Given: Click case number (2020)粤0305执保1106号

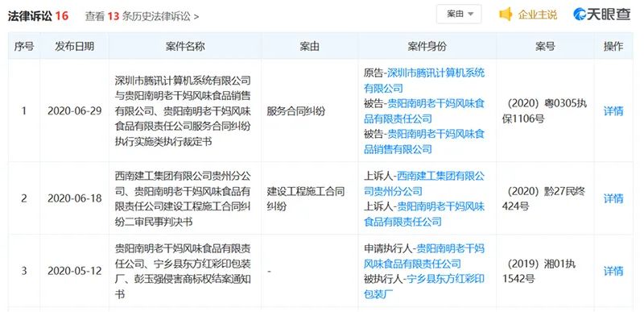Looking at the screenshot, I should click(x=544, y=111).
